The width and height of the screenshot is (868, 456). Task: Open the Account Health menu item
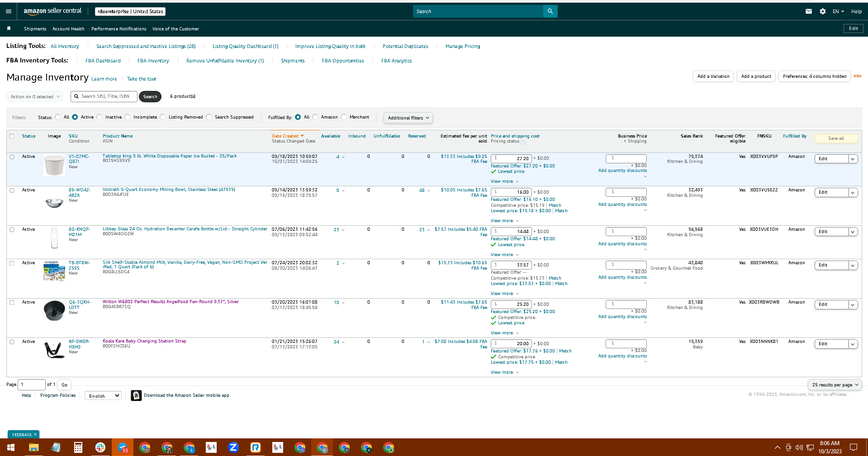coord(68,28)
